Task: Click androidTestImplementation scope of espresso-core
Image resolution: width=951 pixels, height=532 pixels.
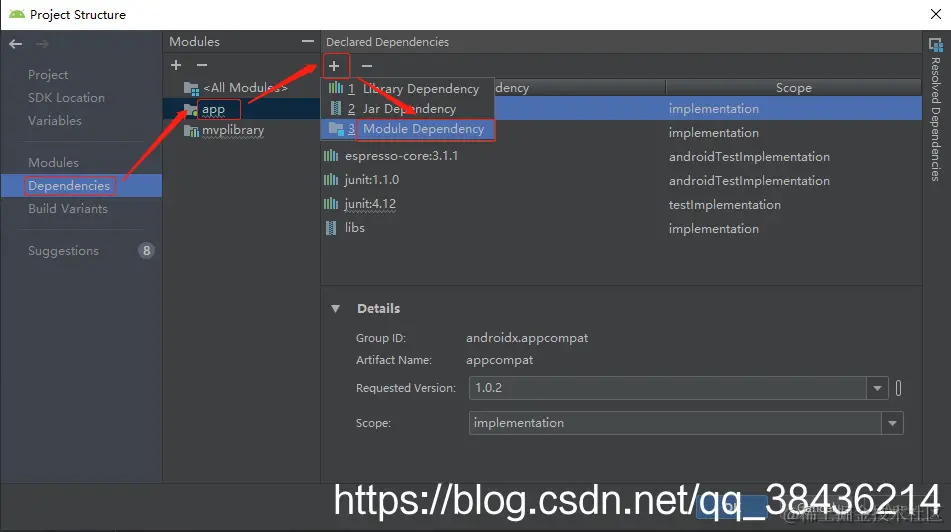Action: tap(749, 157)
